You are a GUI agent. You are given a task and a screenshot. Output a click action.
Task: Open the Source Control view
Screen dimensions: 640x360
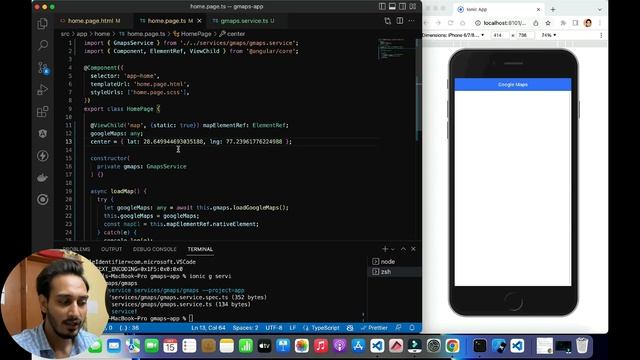[43, 68]
